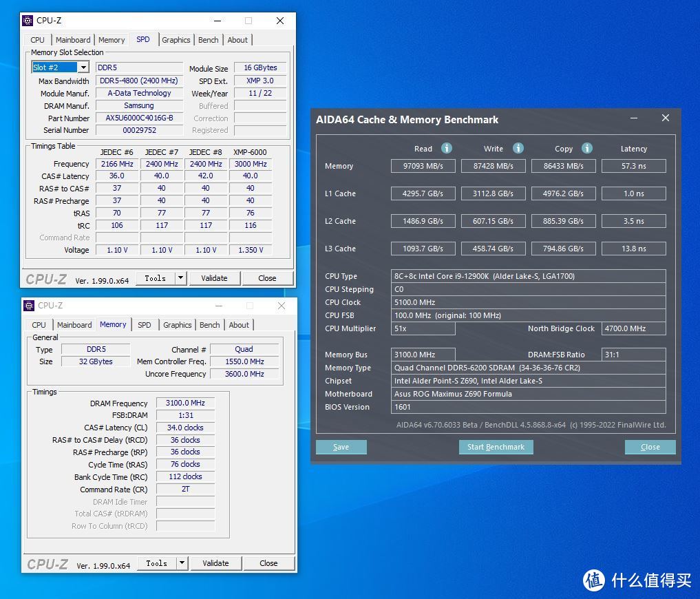Image resolution: width=700 pixels, height=599 pixels.
Task: Close the top CPU-Z window with the X
Action: point(280,21)
